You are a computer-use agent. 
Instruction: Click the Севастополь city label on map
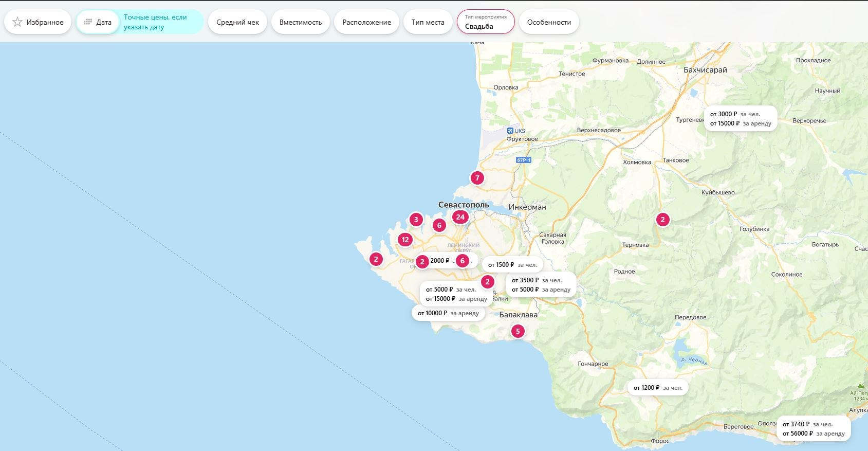[x=464, y=205]
